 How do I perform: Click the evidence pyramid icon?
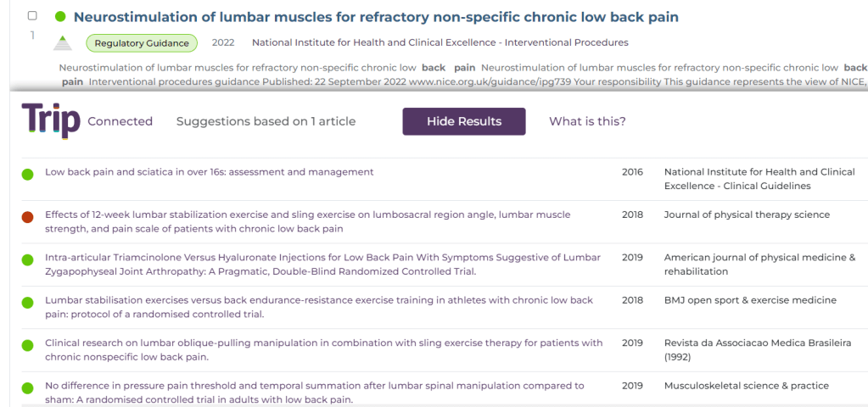(x=63, y=42)
